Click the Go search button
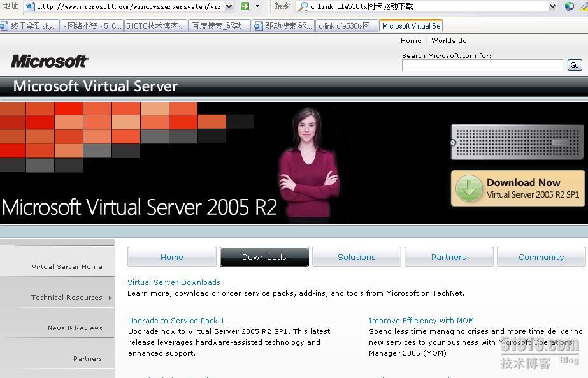 (575, 65)
